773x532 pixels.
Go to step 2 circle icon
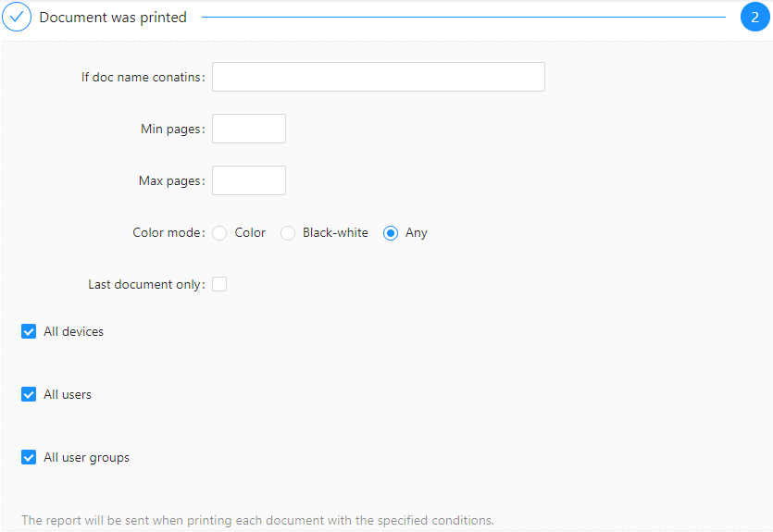tap(754, 17)
